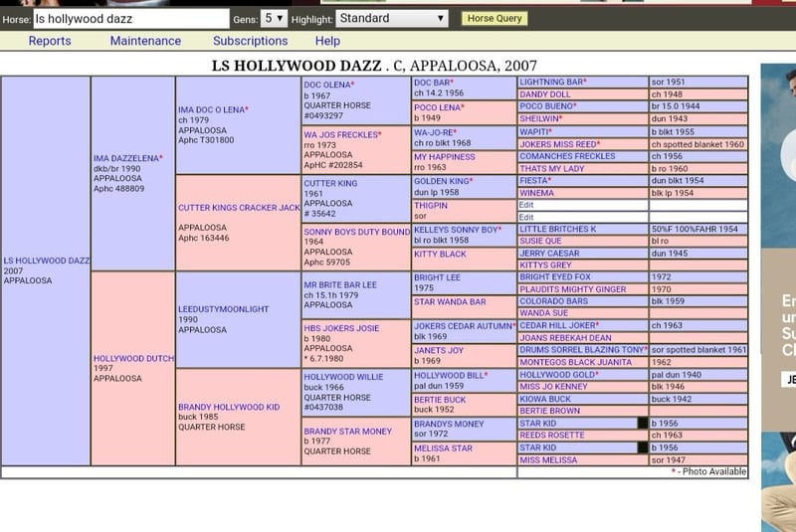Open the Help menu

click(x=327, y=41)
